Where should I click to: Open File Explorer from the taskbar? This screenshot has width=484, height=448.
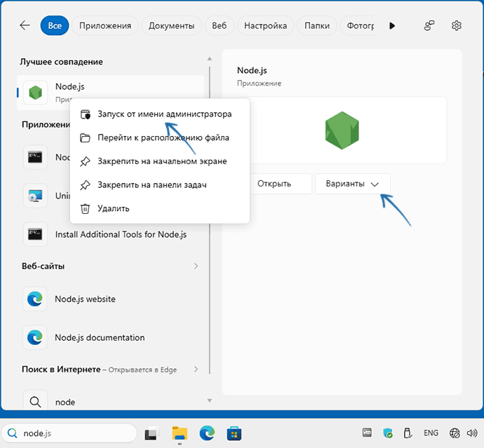(180, 433)
